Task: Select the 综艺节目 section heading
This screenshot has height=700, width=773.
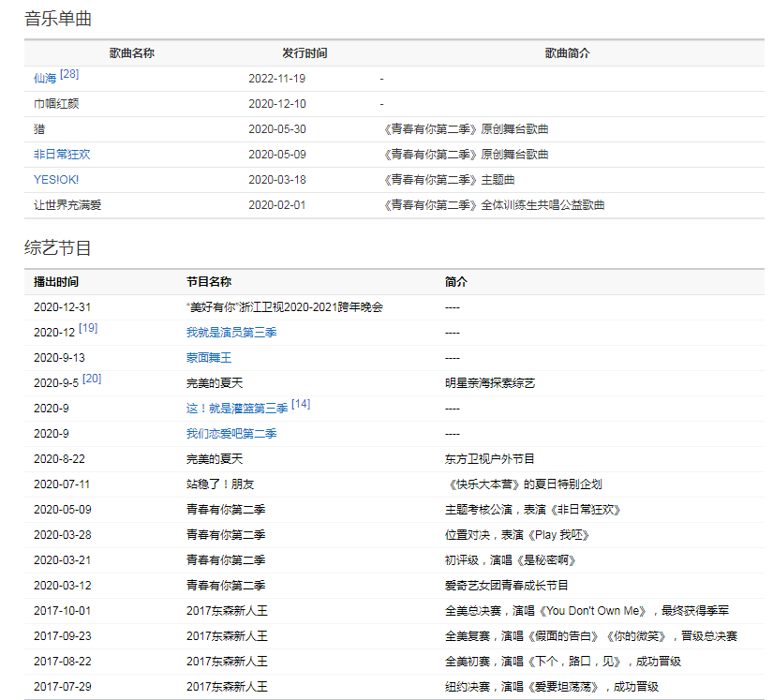Action: pos(58,247)
